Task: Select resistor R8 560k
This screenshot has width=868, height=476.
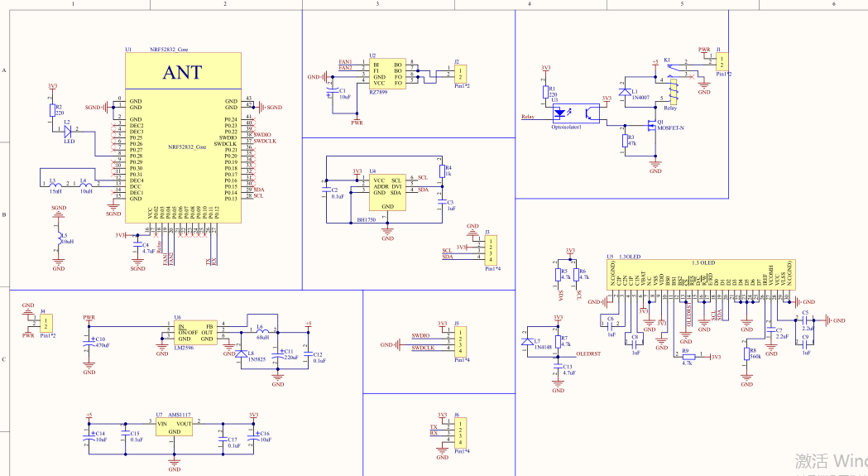Action: [x=746, y=354]
